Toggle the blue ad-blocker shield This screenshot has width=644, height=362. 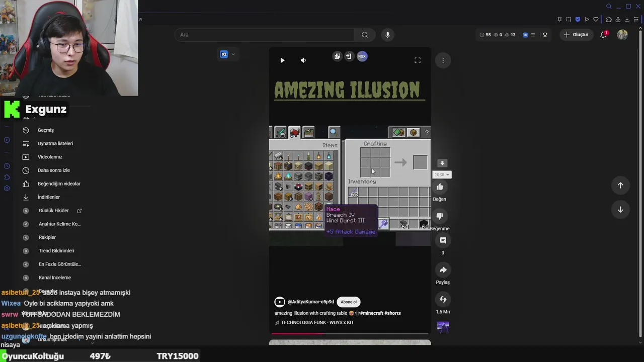click(578, 20)
